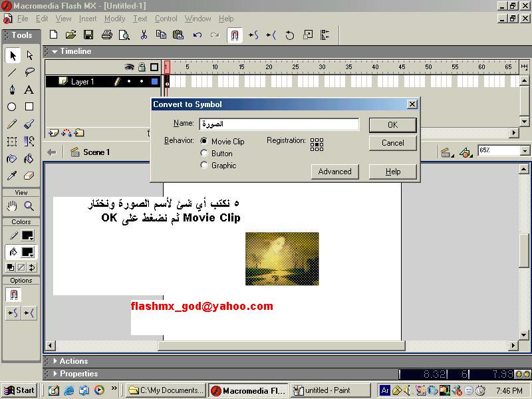Click the Paste toolbar icon
Screen dimensions: 532x399
(178, 35)
